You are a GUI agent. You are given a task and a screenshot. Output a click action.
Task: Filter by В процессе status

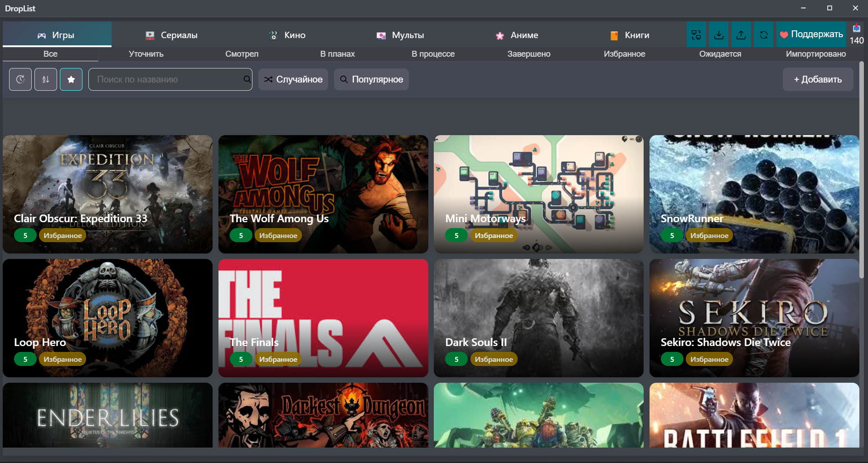click(433, 54)
